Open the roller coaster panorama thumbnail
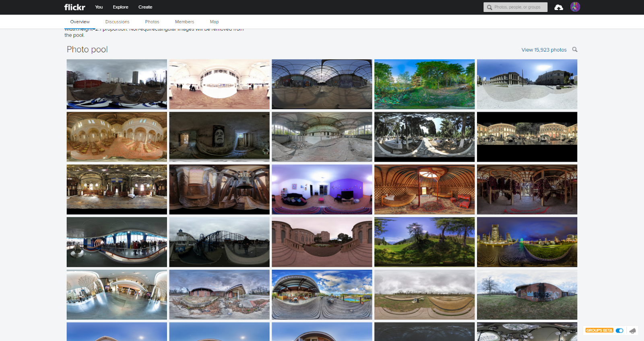Screen dimensions: 644x341 click(219, 242)
